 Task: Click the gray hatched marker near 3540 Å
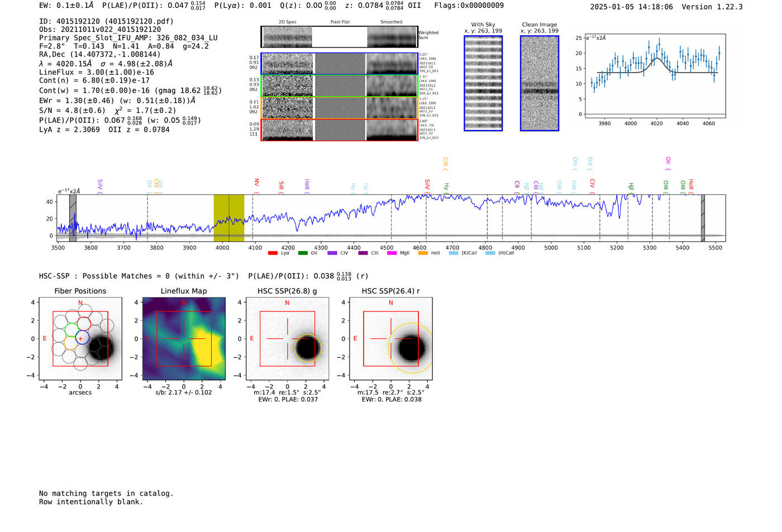(73, 218)
